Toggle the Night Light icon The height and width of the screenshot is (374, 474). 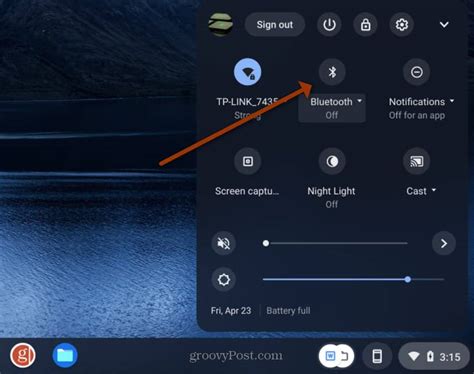(332, 161)
